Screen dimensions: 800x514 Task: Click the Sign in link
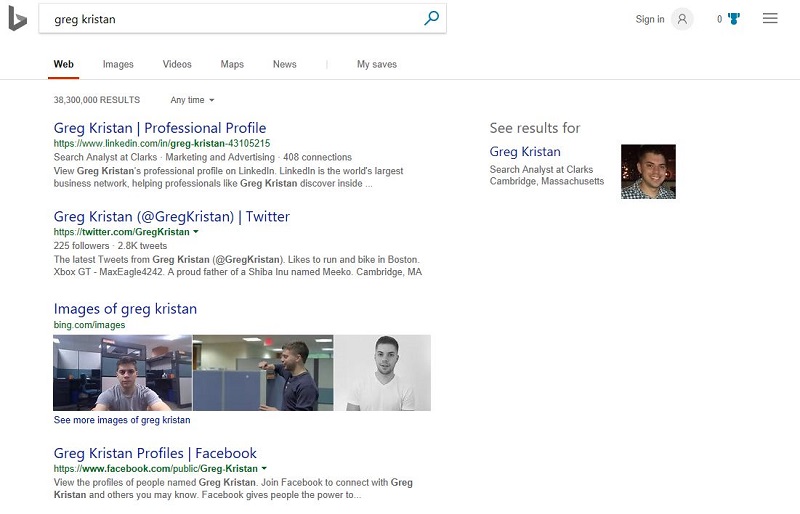(650, 19)
